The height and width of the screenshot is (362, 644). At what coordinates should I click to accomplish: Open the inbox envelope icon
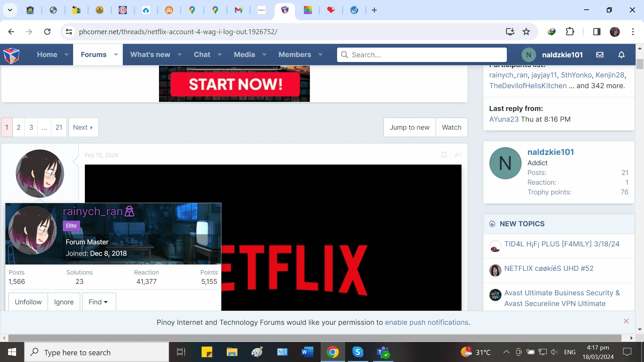[x=600, y=55]
